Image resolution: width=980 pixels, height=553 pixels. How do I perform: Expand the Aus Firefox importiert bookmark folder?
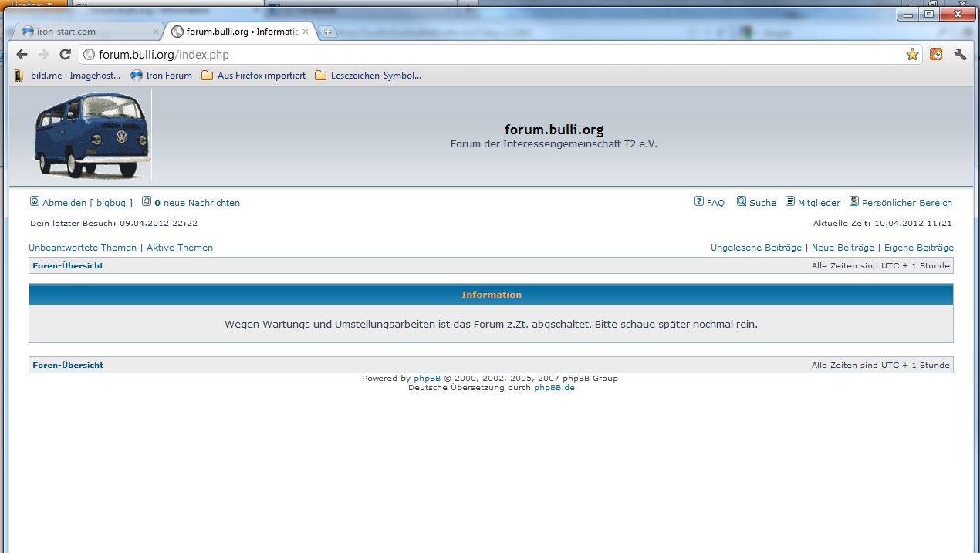[x=253, y=76]
